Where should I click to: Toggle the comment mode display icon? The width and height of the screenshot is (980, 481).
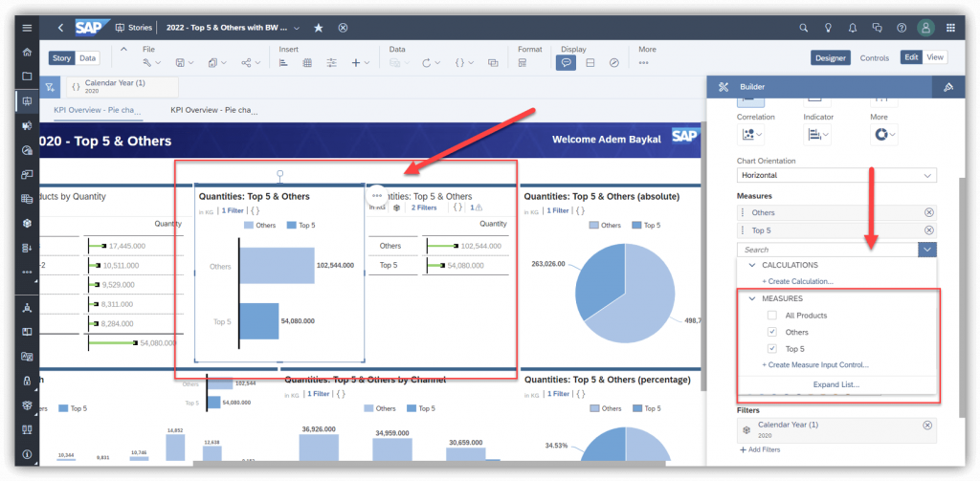tap(566, 63)
